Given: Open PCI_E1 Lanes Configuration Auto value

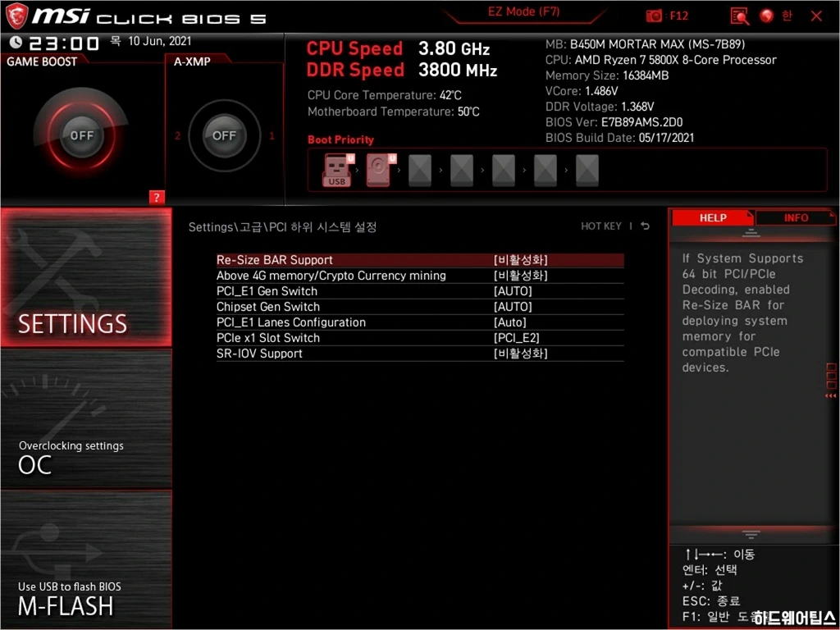Looking at the screenshot, I should click(510, 322).
